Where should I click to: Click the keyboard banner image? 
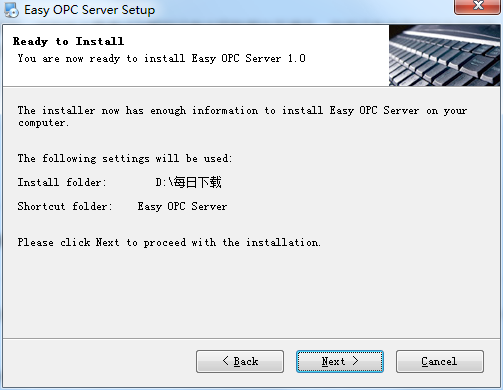tap(444, 55)
